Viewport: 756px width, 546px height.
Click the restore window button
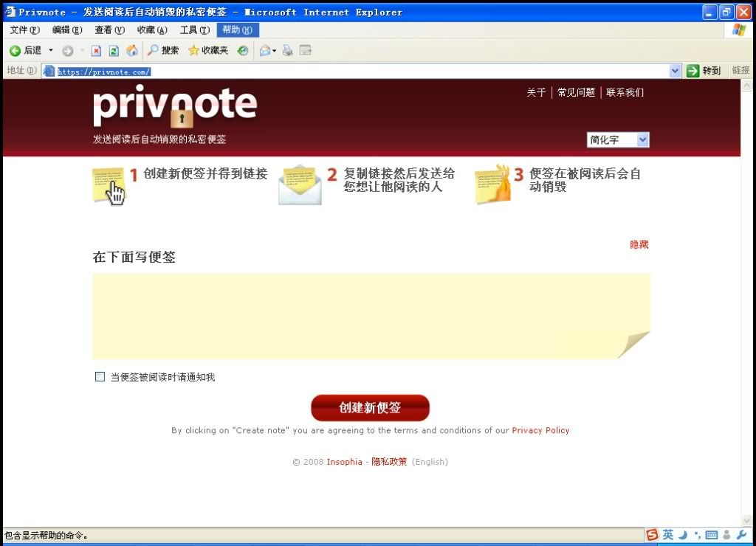tap(726, 12)
